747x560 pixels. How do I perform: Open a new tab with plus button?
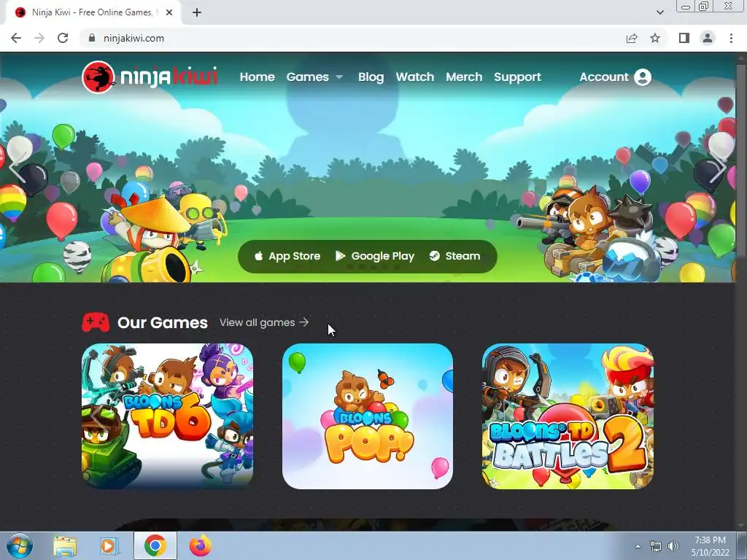pyautogui.click(x=197, y=12)
